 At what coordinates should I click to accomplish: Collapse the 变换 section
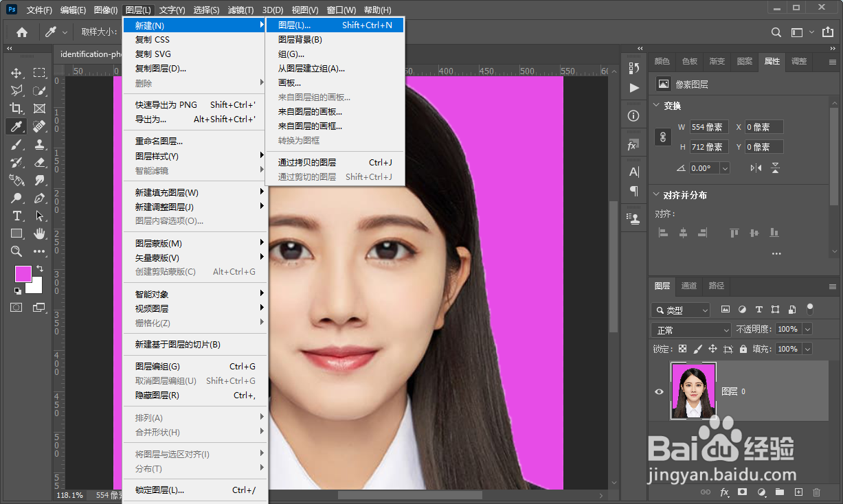coord(655,106)
